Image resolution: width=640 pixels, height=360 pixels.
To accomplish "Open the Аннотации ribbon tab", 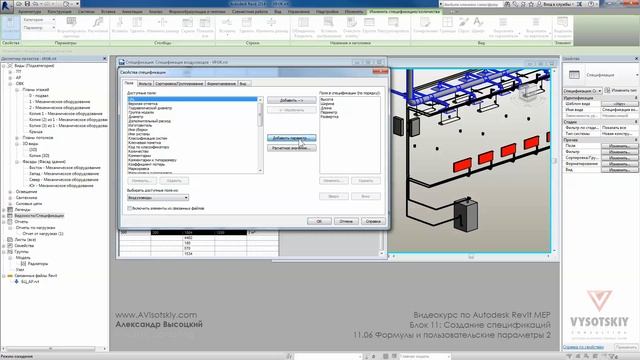I will 132,11.
